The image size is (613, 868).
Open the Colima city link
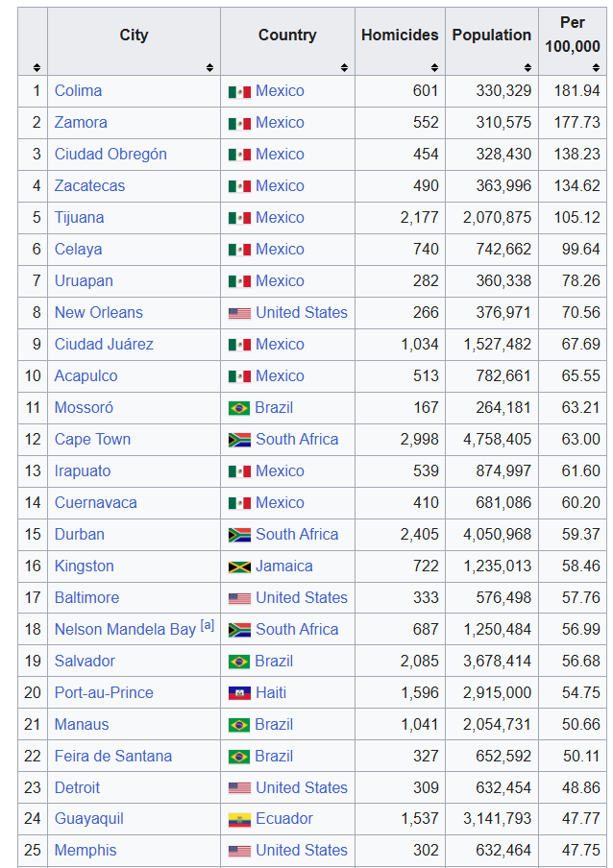[78, 91]
